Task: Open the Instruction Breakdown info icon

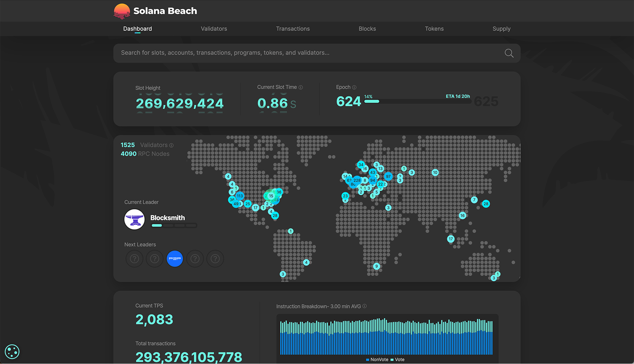Action: coord(364,306)
